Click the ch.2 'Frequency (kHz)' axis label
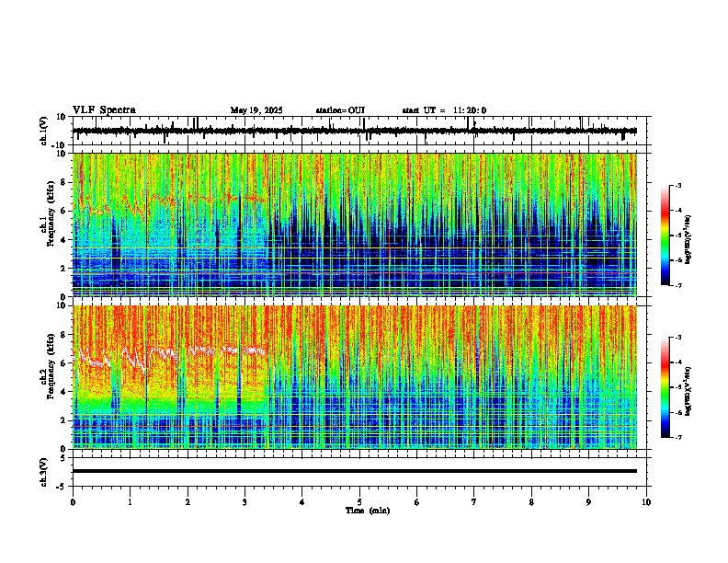 [49, 365]
